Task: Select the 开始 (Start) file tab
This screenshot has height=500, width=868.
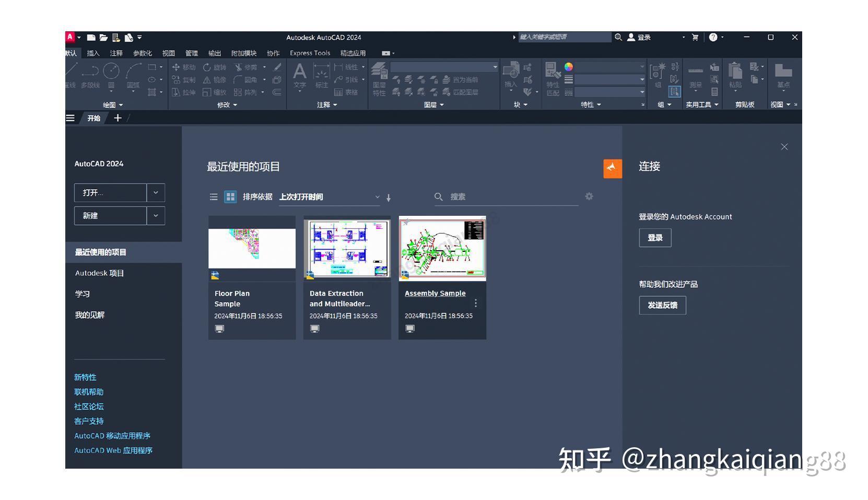Action: (x=94, y=118)
